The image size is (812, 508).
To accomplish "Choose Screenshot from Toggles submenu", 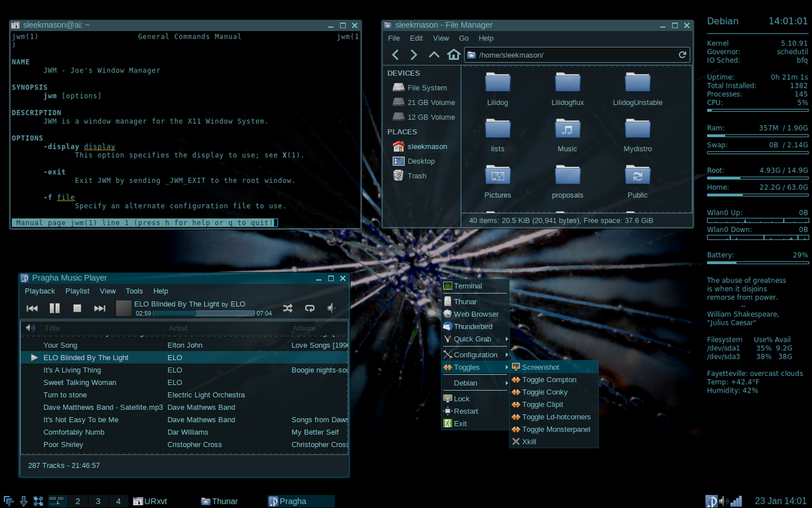I will (x=554, y=367).
